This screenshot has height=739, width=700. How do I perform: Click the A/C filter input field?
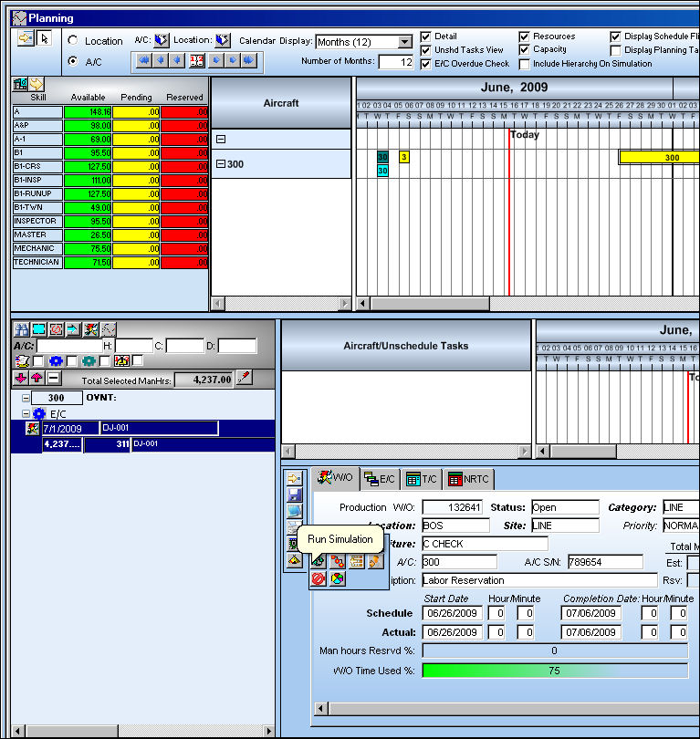69,346
